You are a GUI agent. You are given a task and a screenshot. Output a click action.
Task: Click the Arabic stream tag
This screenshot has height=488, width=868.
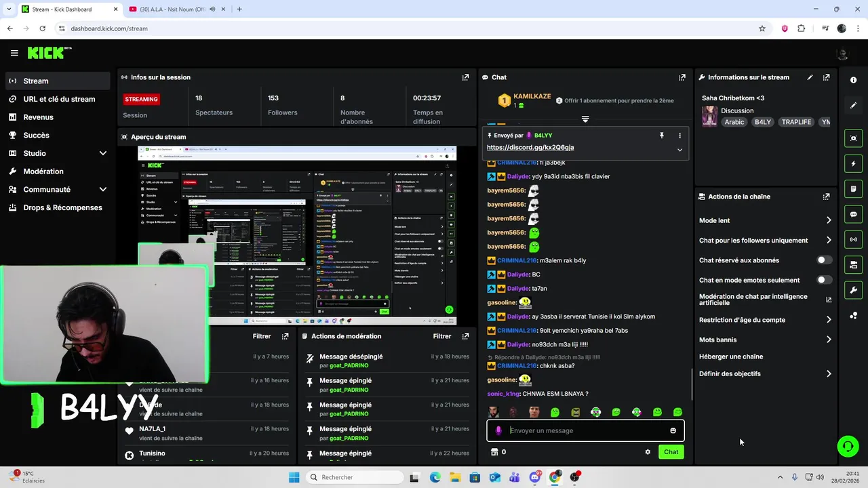pos(734,122)
